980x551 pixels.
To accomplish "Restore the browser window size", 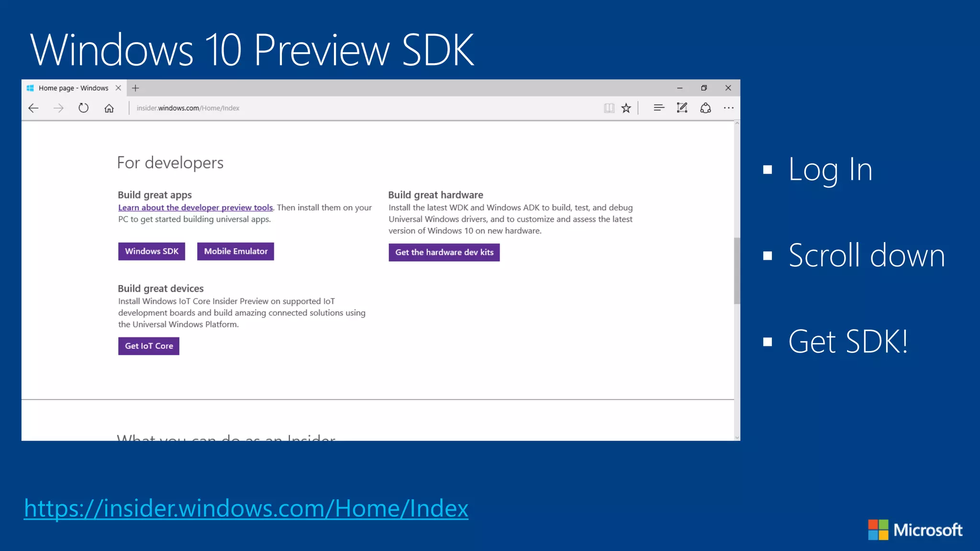I will coord(704,88).
